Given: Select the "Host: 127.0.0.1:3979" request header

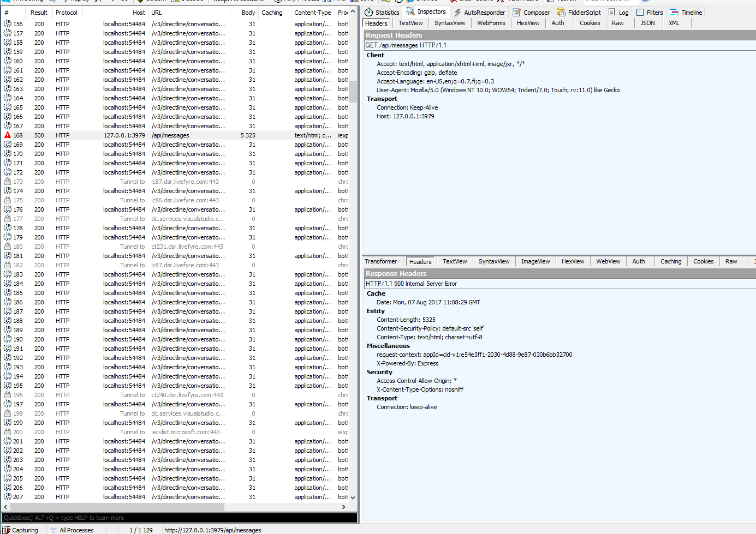Looking at the screenshot, I should (x=406, y=116).
